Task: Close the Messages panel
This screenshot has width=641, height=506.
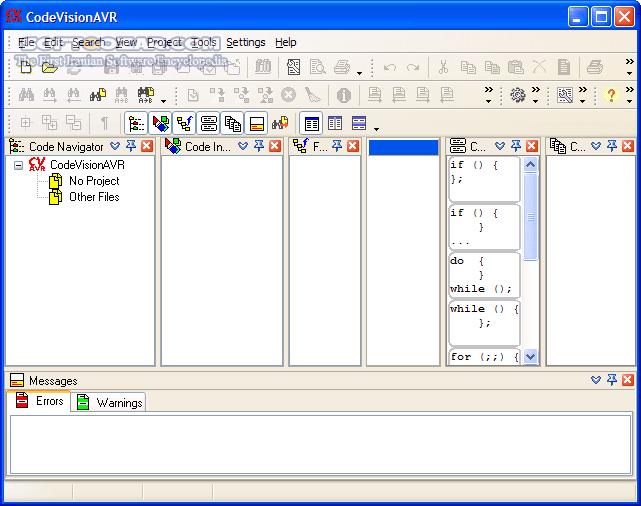Action: click(x=628, y=380)
